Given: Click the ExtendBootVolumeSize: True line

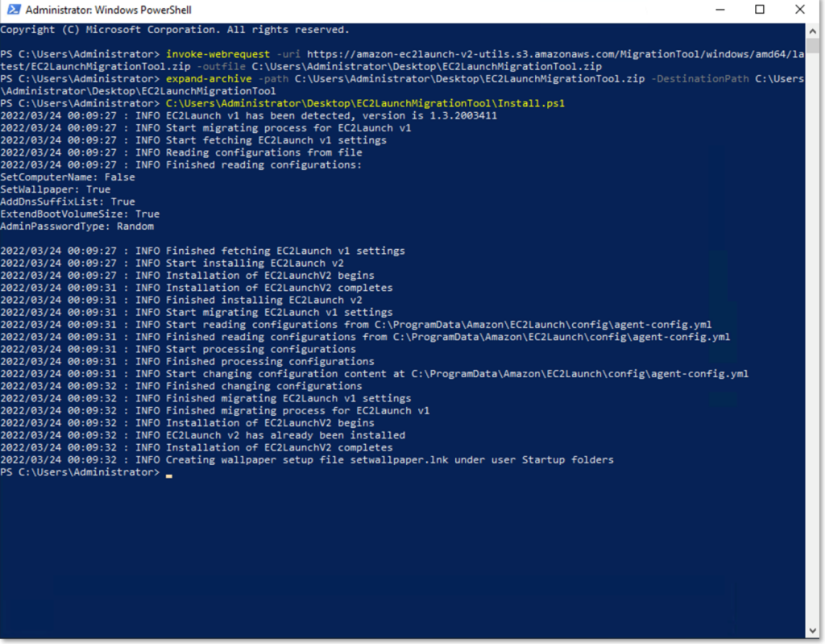Looking at the screenshot, I should pyautogui.click(x=78, y=214).
